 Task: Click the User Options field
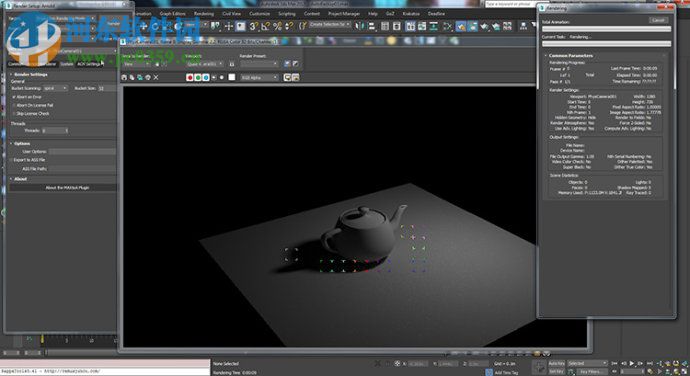(82, 151)
